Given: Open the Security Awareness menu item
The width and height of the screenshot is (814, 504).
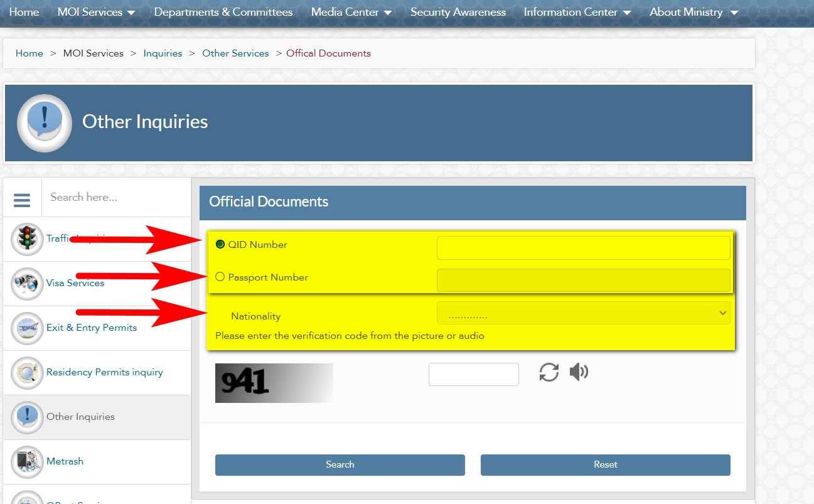Looking at the screenshot, I should (458, 12).
